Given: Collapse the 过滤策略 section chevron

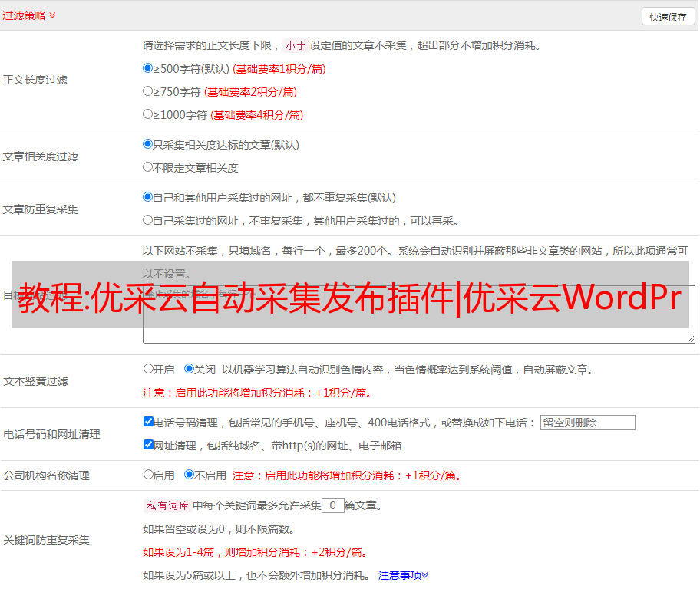Looking at the screenshot, I should [52, 15].
